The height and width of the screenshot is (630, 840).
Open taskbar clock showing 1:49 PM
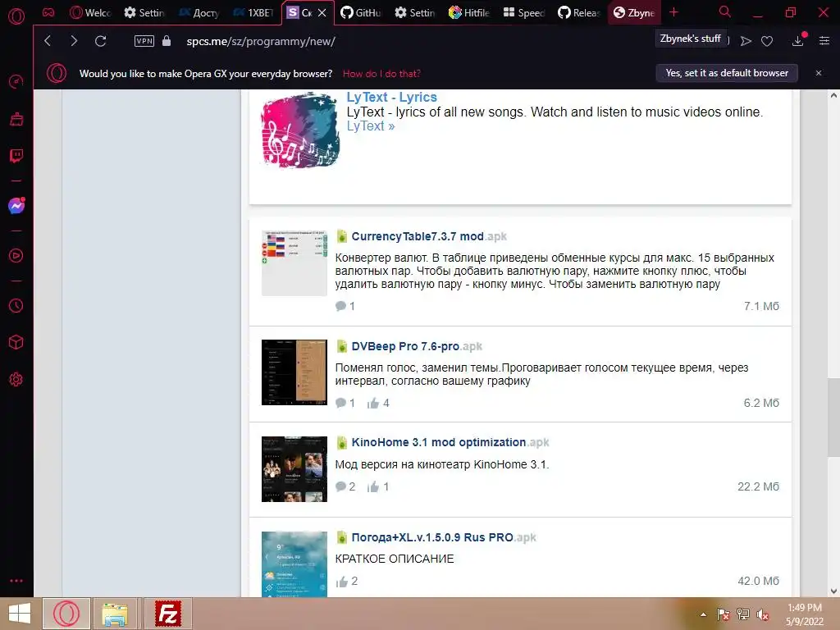click(x=805, y=614)
